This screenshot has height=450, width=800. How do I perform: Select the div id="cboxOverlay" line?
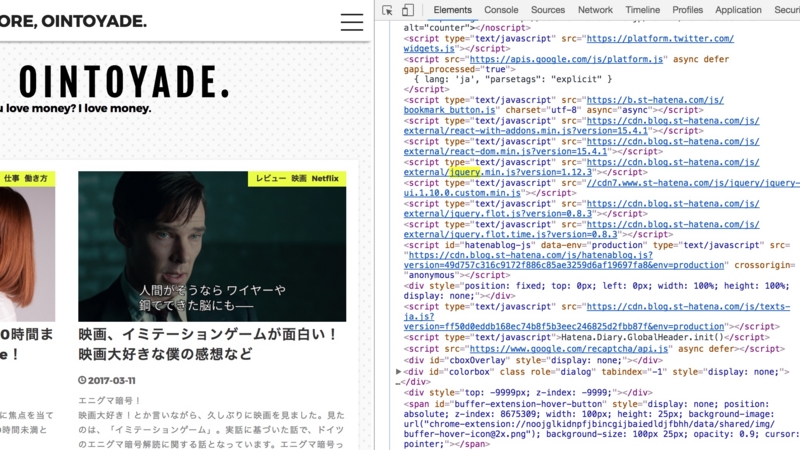click(x=533, y=360)
